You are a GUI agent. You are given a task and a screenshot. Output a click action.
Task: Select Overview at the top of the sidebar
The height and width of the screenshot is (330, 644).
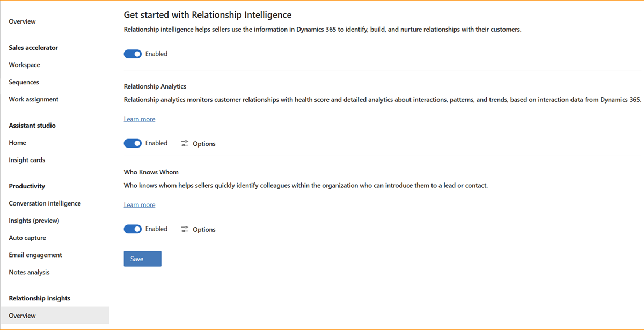(22, 21)
